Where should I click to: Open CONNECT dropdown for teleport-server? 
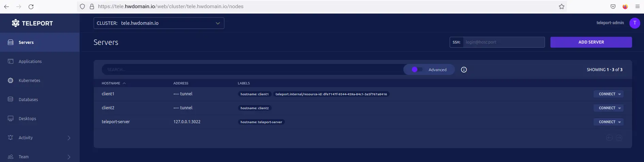pos(609,122)
